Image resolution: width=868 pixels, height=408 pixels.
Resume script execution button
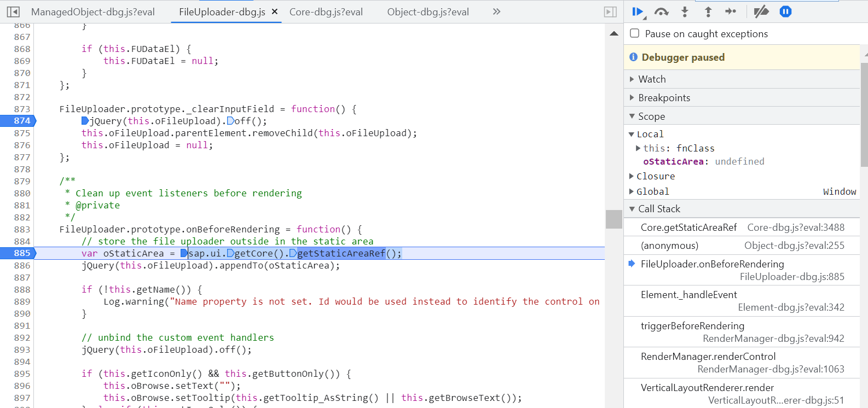click(x=638, y=11)
